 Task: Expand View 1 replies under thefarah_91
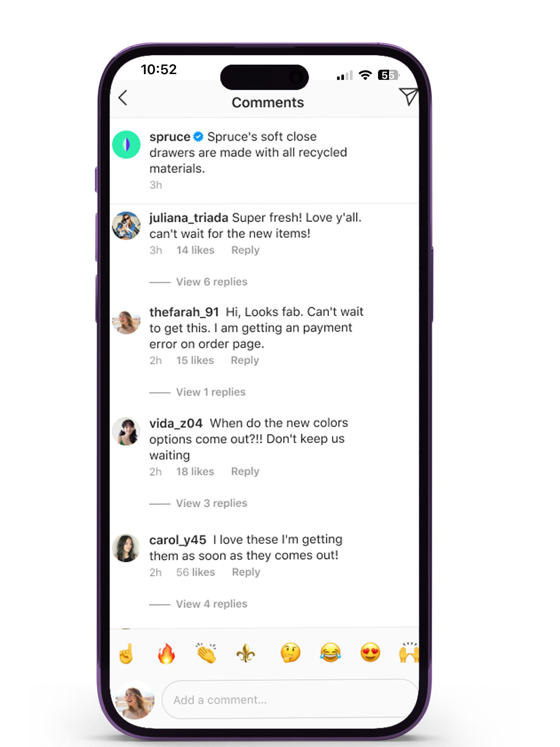coord(211,392)
